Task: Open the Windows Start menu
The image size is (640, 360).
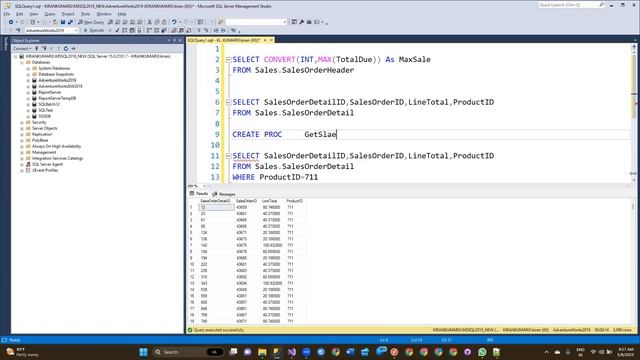Action: click(143, 352)
